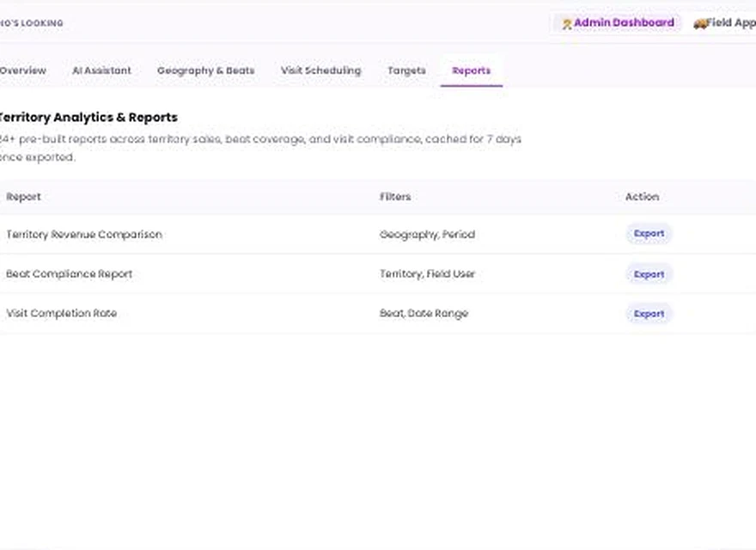Select the Beat Compliance Report row name
This screenshot has width=756, height=550.
(69, 274)
